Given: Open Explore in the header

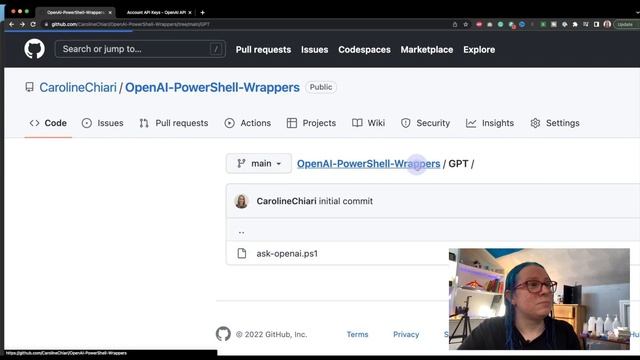Looking at the screenshot, I should pyautogui.click(x=479, y=49).
